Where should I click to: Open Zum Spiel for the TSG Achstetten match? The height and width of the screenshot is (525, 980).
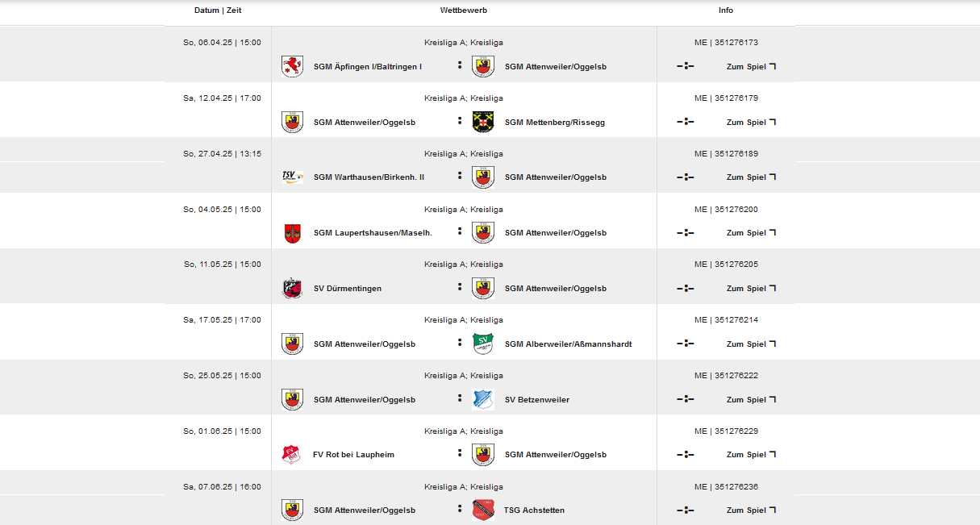(x=751, y=510)
